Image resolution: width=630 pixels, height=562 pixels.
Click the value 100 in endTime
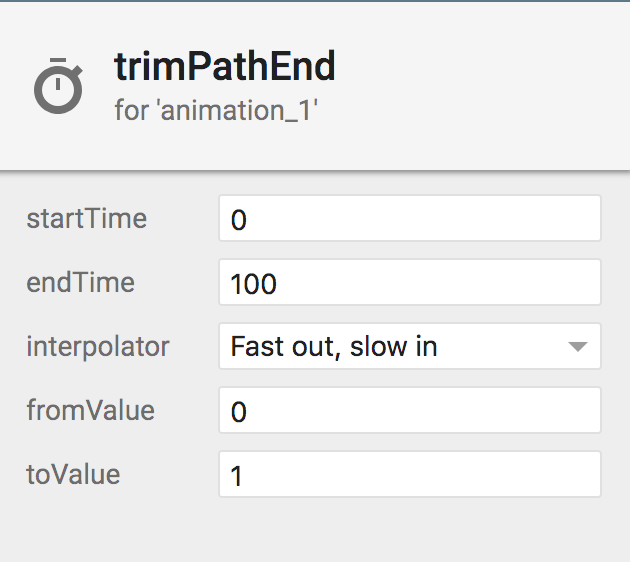tap(254, 284)
